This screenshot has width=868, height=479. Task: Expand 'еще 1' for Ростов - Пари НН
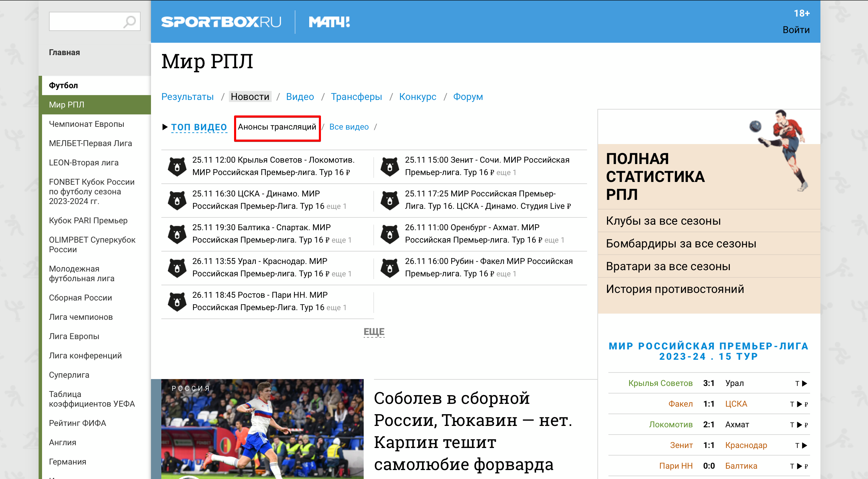[336, 308]
